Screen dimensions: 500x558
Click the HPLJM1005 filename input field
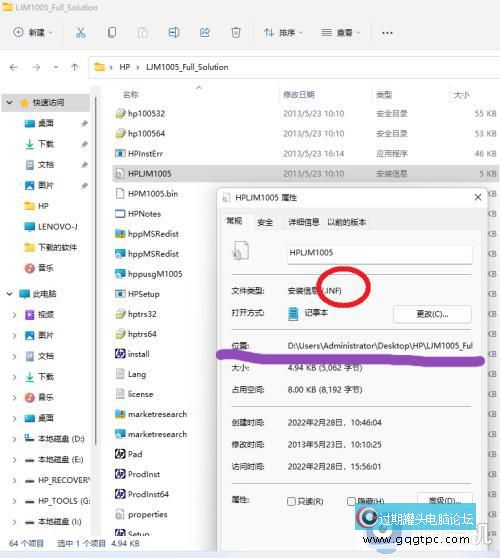tap(380, 254)
